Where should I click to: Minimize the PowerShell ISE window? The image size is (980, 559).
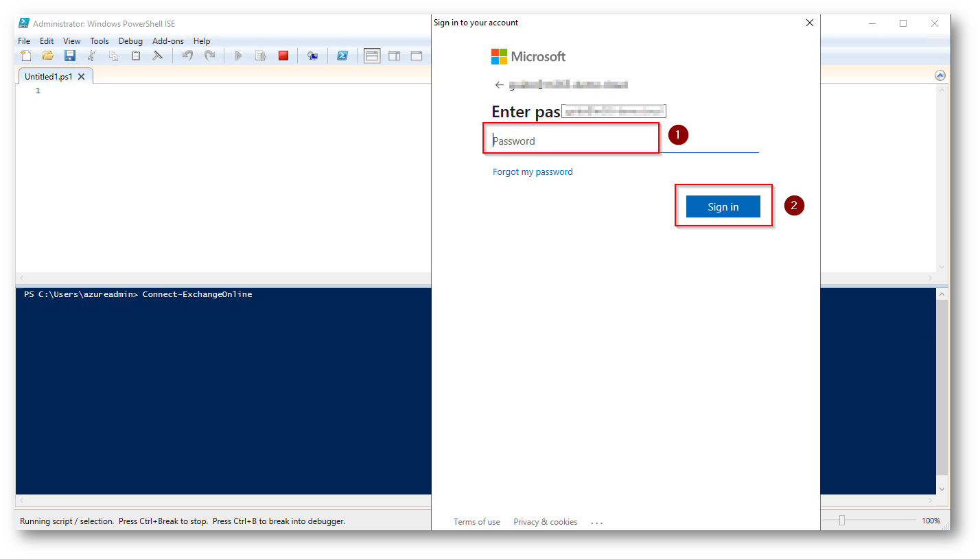(872, 23)
